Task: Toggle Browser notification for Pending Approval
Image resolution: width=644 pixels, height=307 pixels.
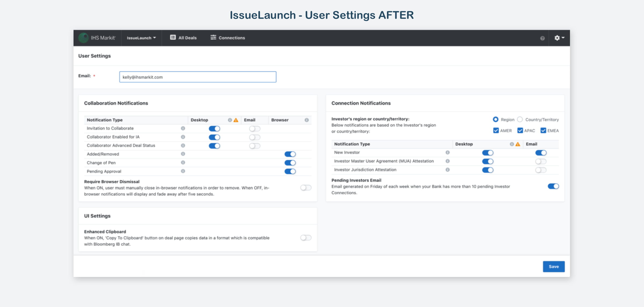Action: click(x=290, y=171)
